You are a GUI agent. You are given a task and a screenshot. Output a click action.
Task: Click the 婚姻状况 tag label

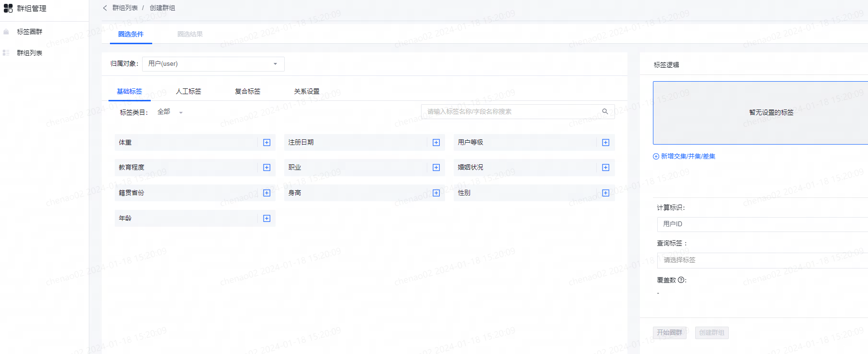470,168
